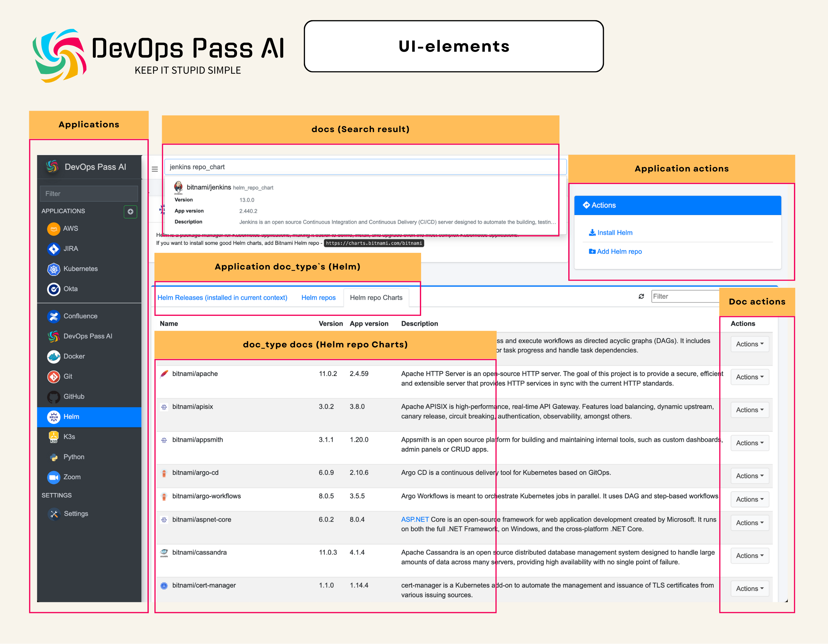Click Install Helm action link
This screenshot has width=828, height=644.
coord(614,233)
